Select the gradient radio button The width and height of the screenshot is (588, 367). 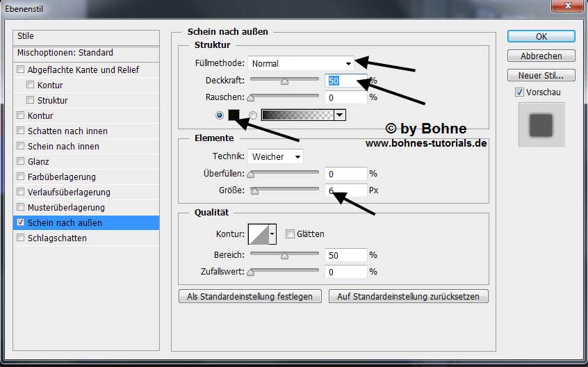253,115
